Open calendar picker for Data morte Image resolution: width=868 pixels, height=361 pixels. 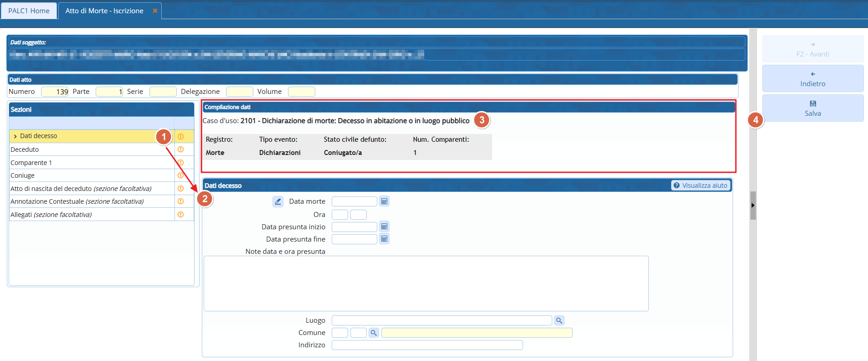point(384,201)
